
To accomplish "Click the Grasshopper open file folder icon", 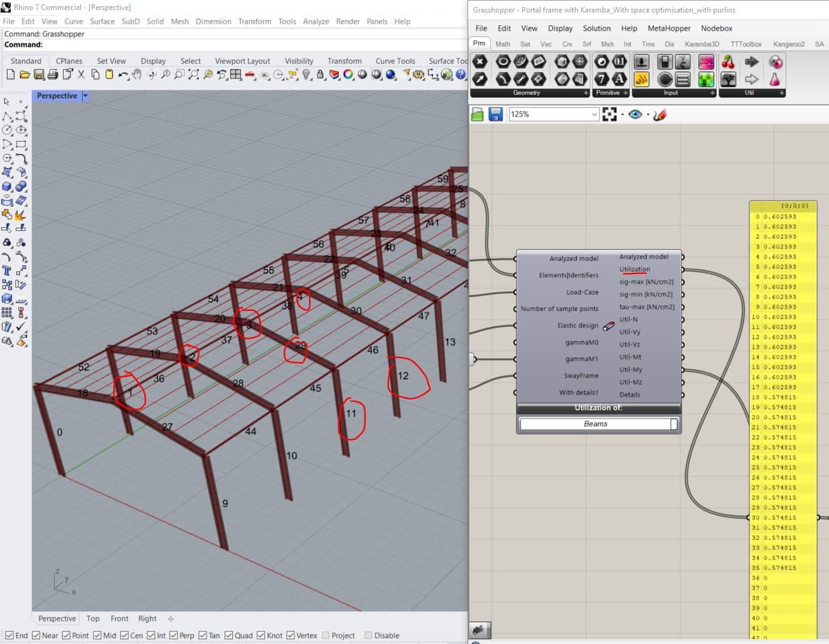I will [x=478, y=114].
